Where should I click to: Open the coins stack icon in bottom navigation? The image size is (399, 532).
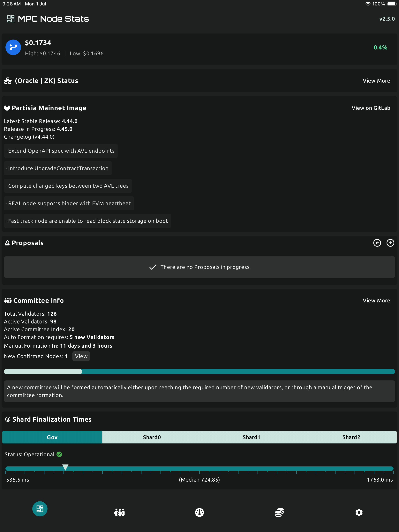tap(279, 513)
